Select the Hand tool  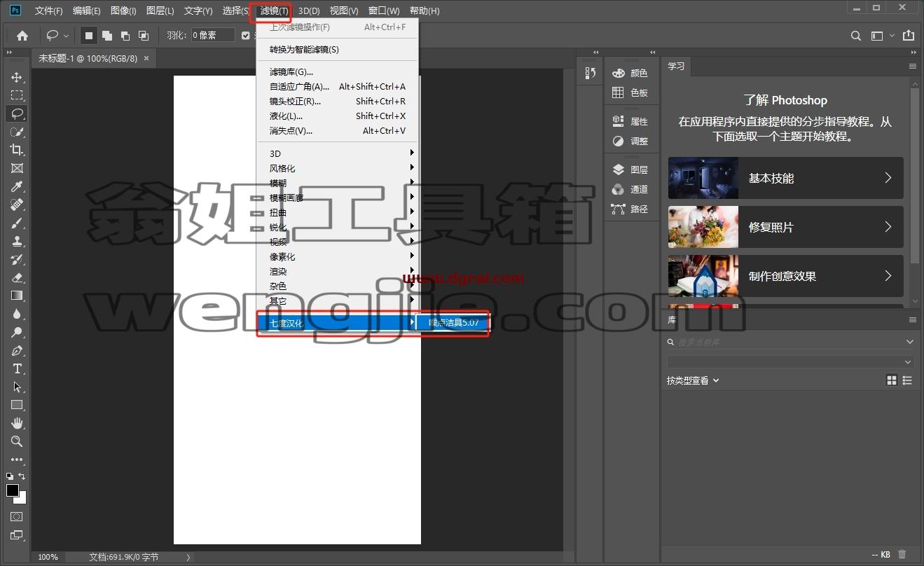pyautogui.click(x=17, y=423)
